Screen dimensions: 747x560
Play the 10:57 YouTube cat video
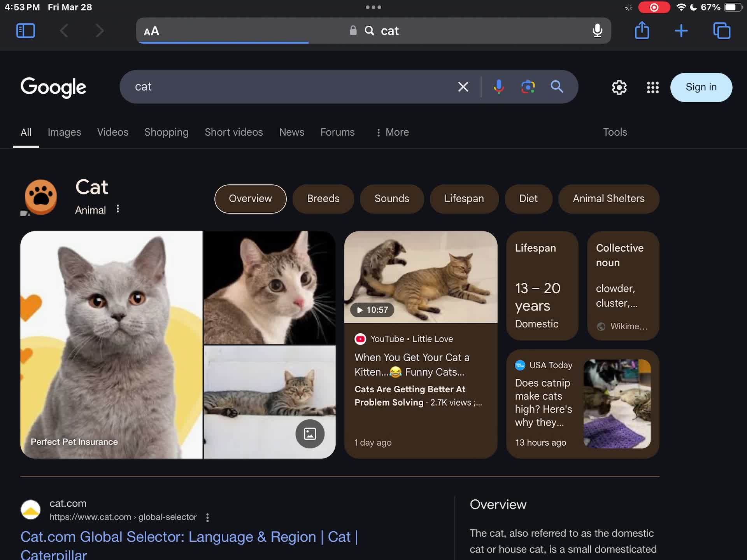click(421, 277)
